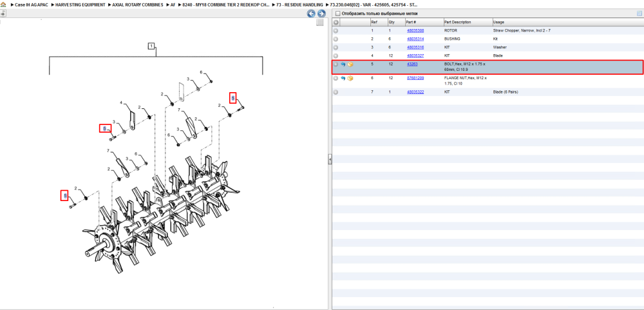Image resolution: width=644 pixels, height=310 pixels.
Task: Click the box icon in BOLT row
Action: (x=350, y=64)
